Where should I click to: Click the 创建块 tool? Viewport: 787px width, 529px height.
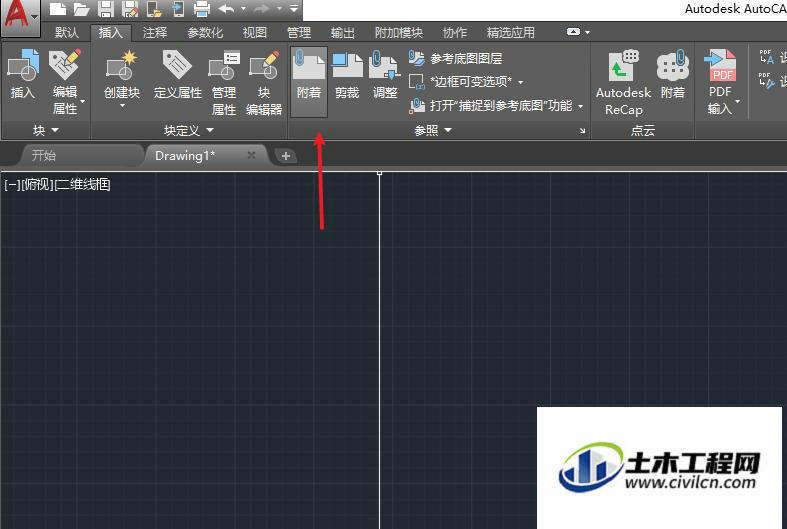122,74
